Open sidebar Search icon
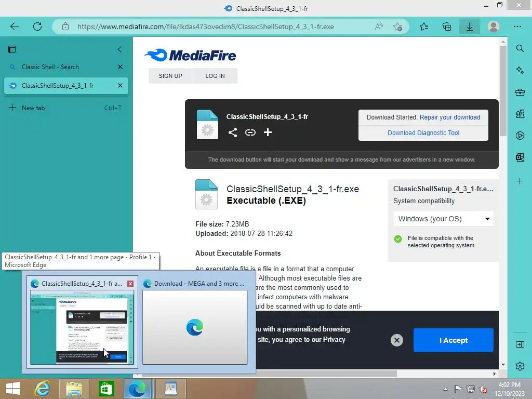 pos(520,48)
